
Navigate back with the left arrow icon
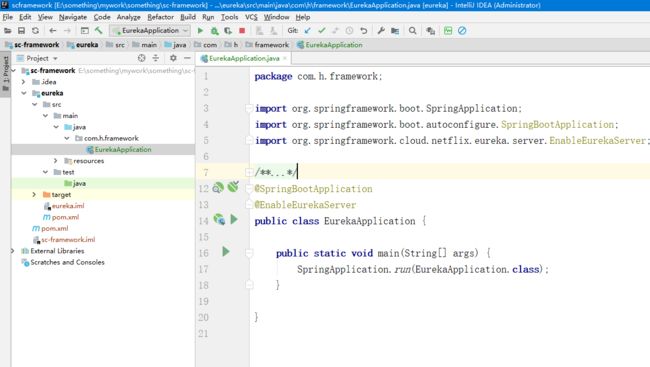pos(53,31)
